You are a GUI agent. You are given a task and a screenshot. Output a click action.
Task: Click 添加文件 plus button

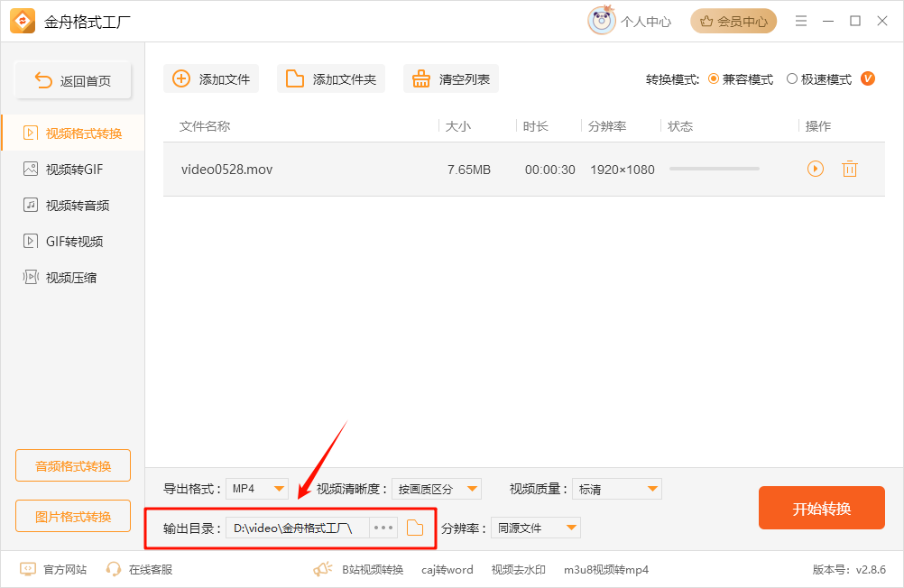point(211,78)
